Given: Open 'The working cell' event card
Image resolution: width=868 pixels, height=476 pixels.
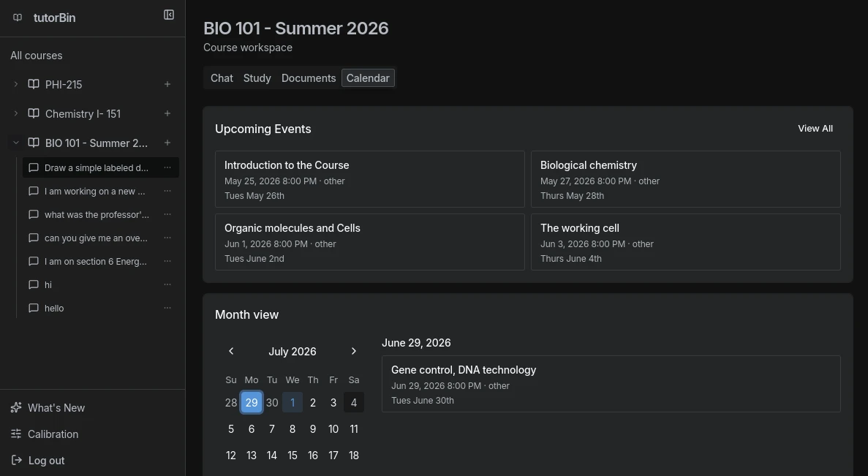Looking at the screenshot, I should [685, 242].
